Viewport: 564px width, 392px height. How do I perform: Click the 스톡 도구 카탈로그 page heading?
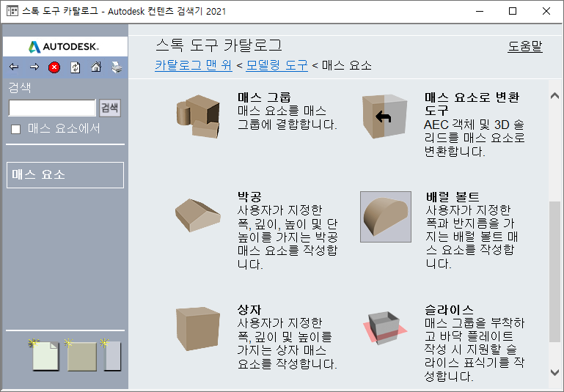[x=219, y=45]
